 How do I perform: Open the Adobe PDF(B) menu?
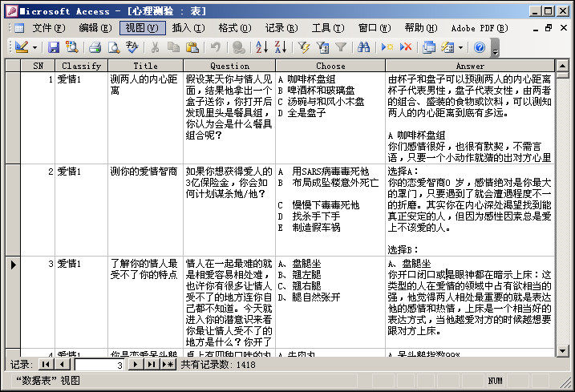[480, 28]
